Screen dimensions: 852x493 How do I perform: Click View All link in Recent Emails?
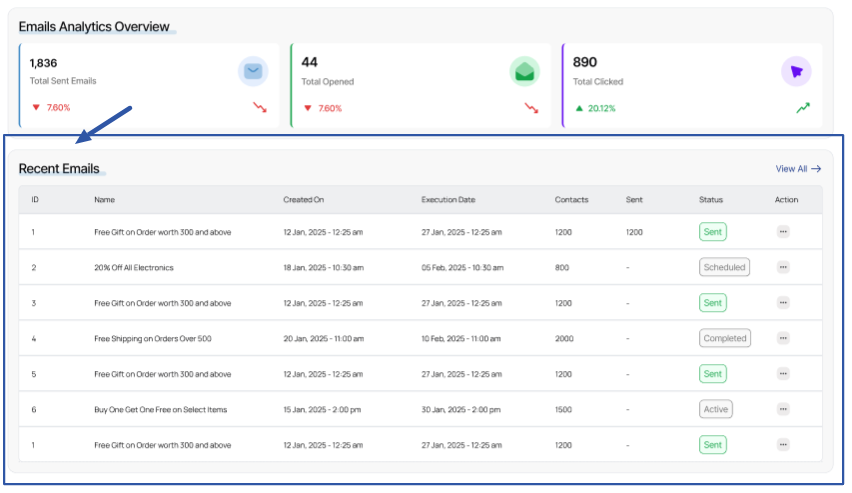click(x=798, y=169)
